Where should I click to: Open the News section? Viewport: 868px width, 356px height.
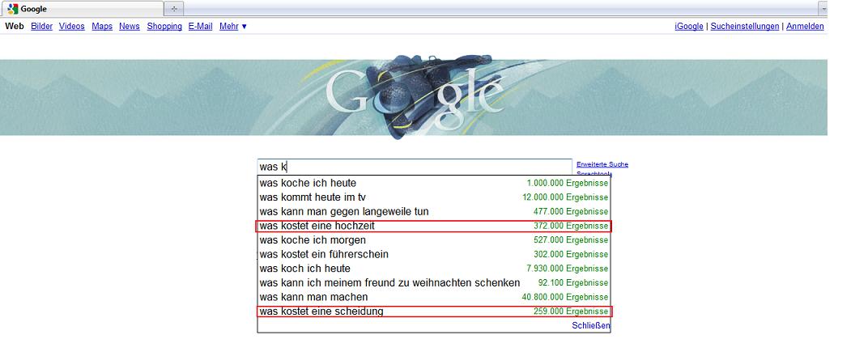(x=130, y=27)
